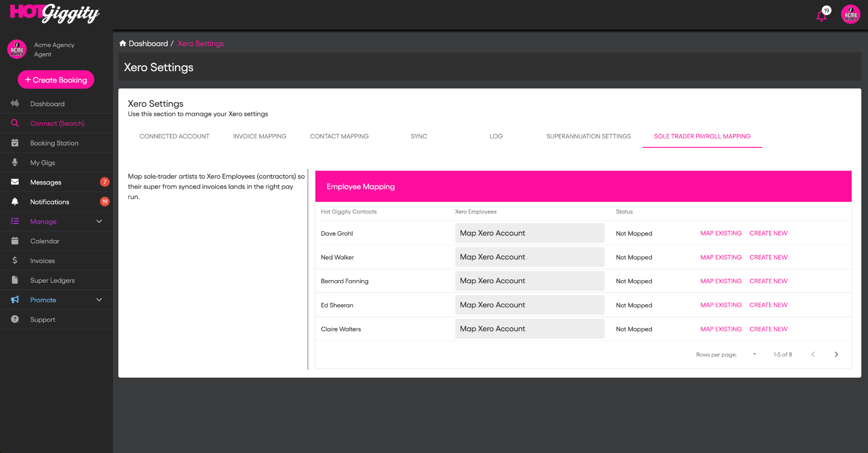
Task: Click the Messages unread badge showing 7
Action: tap(105, 182)
